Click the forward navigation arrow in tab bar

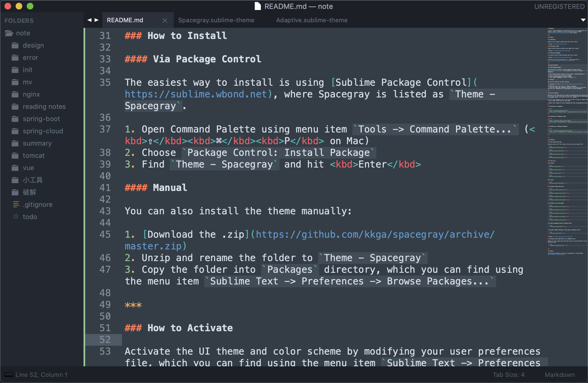click(x=97, y=20)
